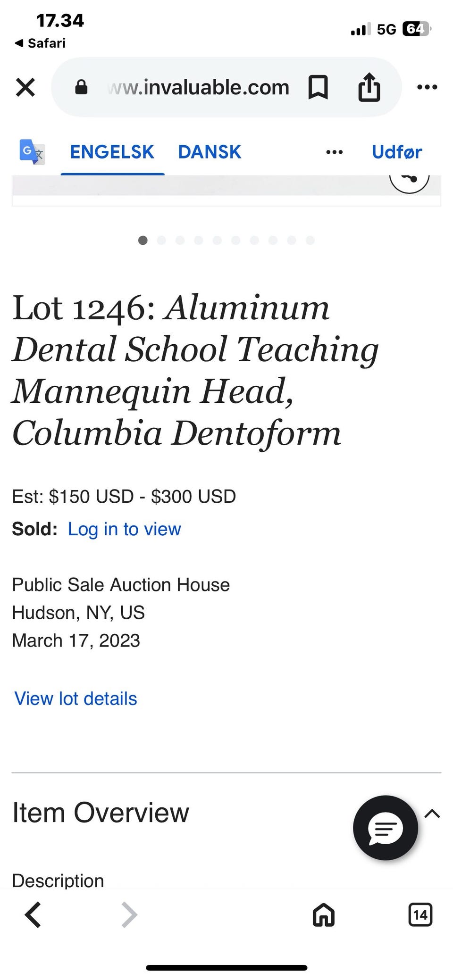The width and height of the screenshot is (453, 980).
Task: Tap the invaluable.com address field
Action: 198,87
